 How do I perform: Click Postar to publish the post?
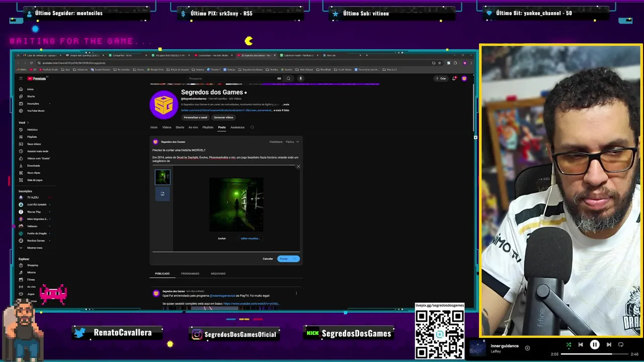284,259
